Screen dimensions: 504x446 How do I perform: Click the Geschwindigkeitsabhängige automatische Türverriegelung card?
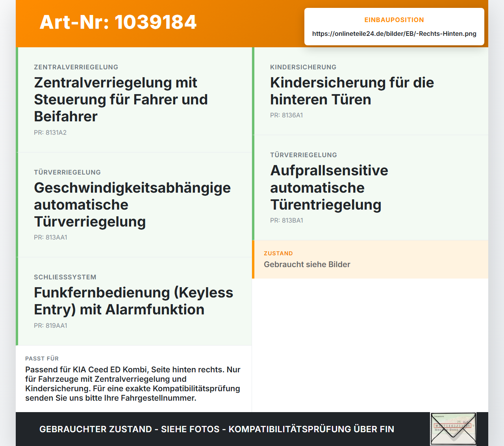click(x=134, y=205)
